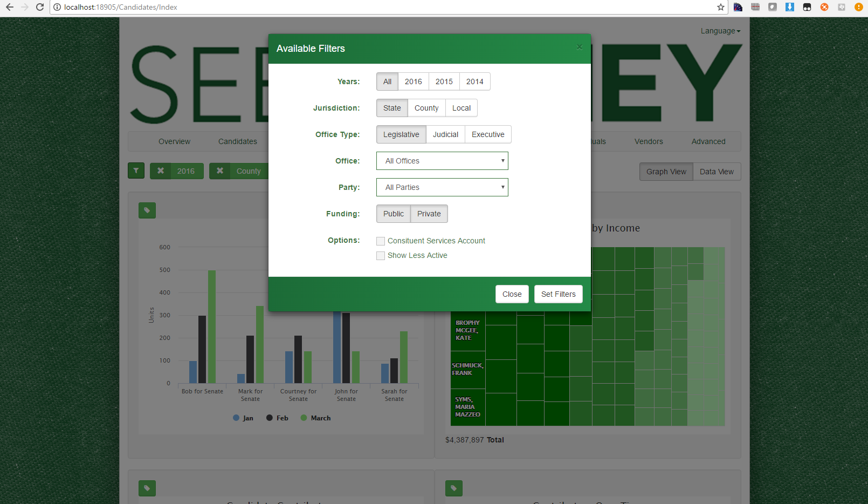The height and width of the screenshot is (504, 868).
Task: Check the Show Less Active option
Action: (381, 256)
